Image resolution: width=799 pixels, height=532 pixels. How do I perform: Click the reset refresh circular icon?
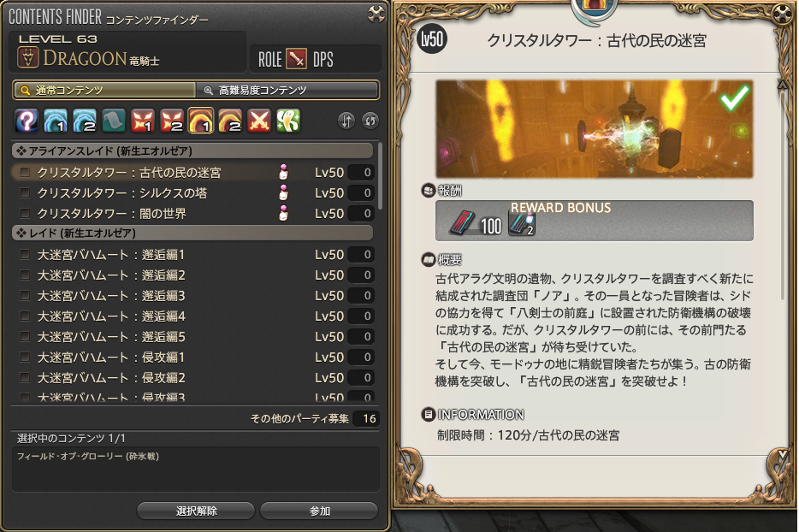370,121
